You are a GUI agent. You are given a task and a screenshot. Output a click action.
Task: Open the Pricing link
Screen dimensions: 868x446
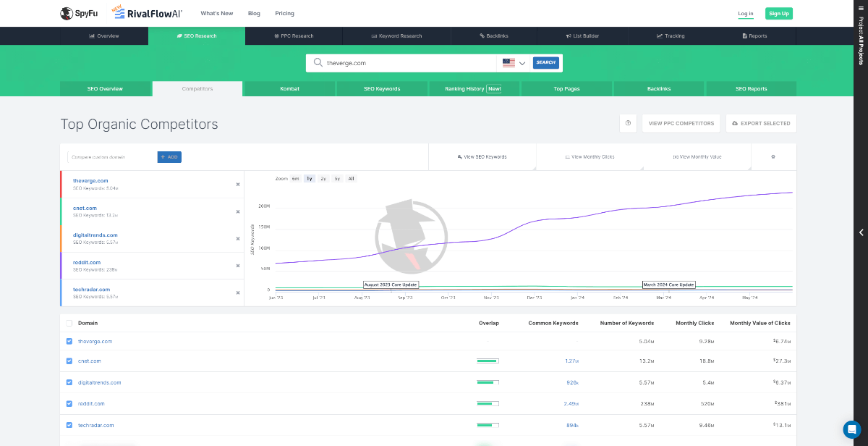pos(284,14)
